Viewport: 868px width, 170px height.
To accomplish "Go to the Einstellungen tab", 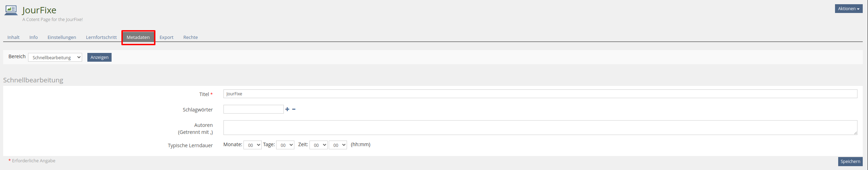I will pos(62,38).
